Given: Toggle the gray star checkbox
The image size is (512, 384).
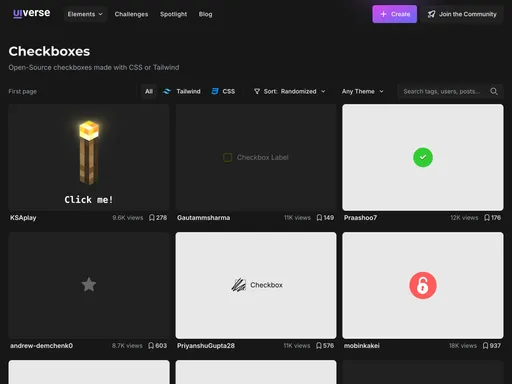Looking at the screenshot, I should tap(89, 285).
